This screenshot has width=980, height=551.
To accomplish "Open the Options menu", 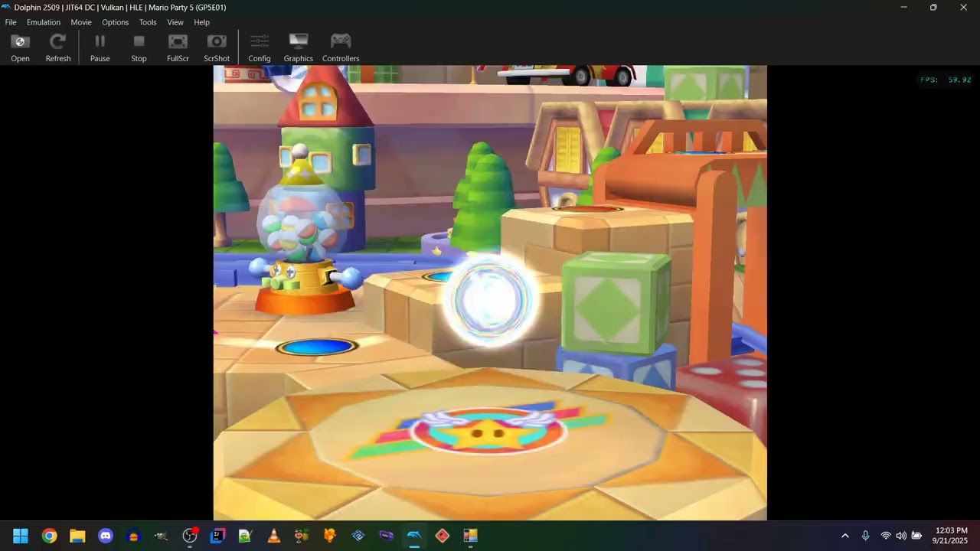I will pos(115,22).
